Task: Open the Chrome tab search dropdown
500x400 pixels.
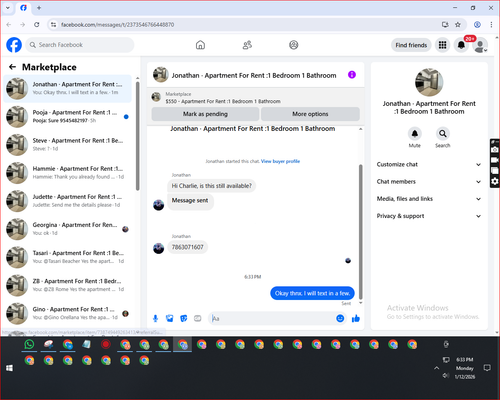Action: click(8, 8)
